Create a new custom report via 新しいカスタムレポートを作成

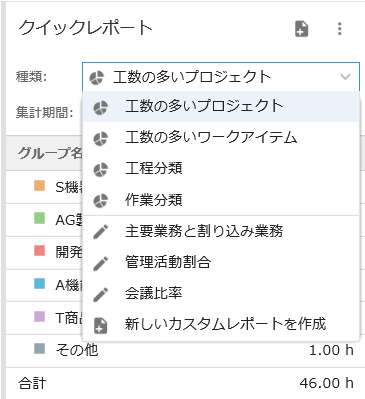pos(221,325)
